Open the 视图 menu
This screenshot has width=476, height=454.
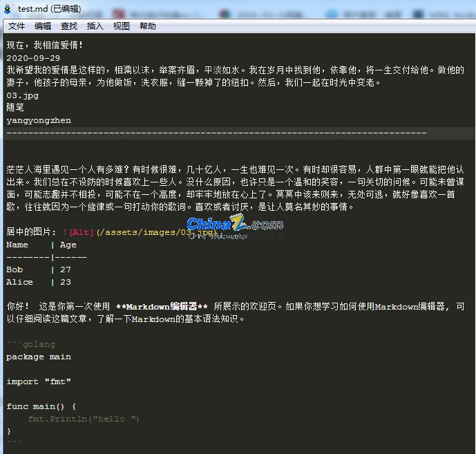click(x=122, y=26)
